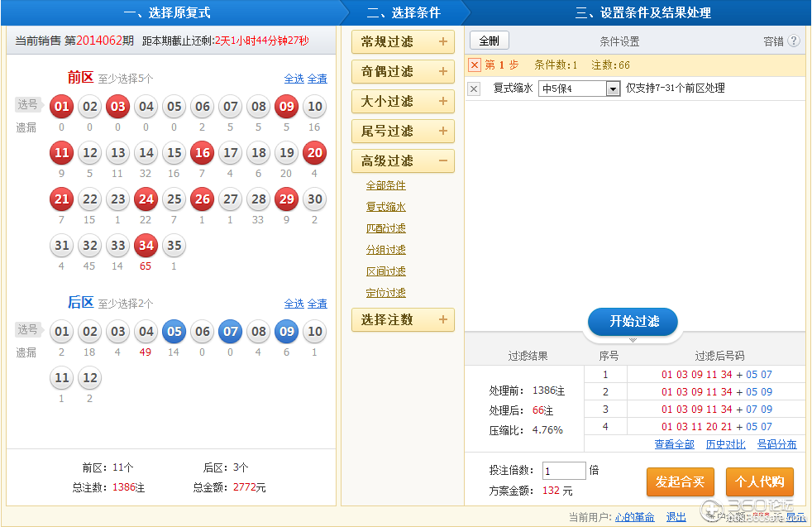Open 复式缩水 filter option
812x527 pixels.
coord(386,207)
